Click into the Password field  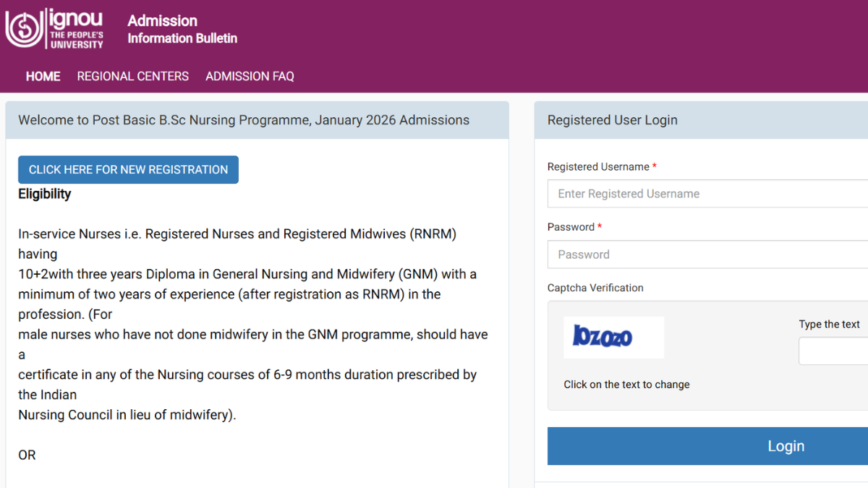pos(707,254)
